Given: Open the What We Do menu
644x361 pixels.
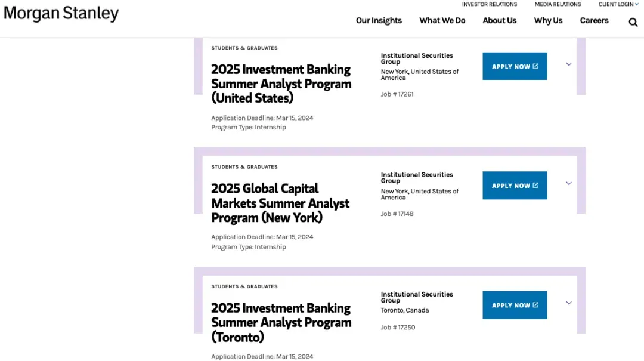Looking at the screenshot, I should click(x=442, y=20).
